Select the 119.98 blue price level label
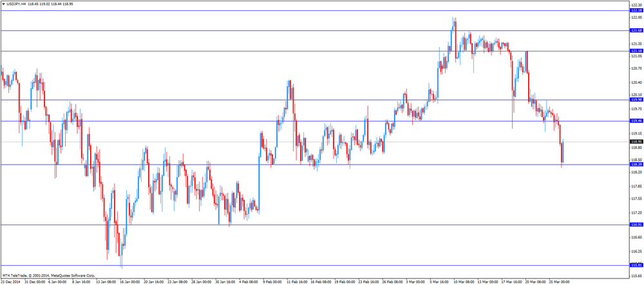Viewport: 644px width, 285px height. pyautogui.click(x=637, y=100)
